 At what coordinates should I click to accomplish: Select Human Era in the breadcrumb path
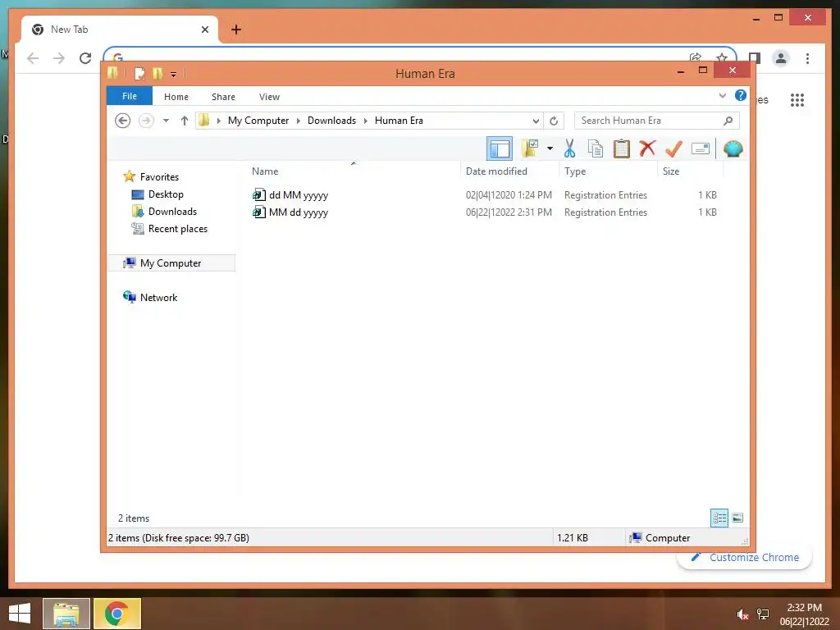[x=399, y=121]
